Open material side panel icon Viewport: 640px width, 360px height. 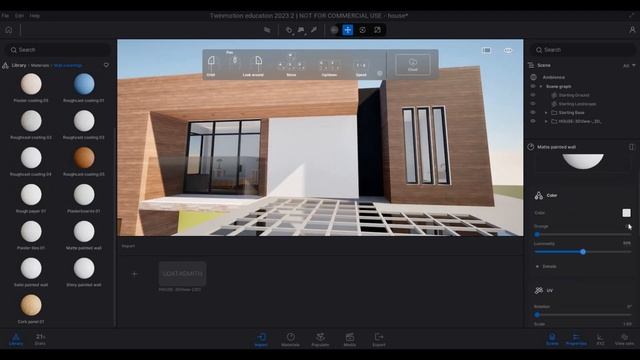coord(631,147)
